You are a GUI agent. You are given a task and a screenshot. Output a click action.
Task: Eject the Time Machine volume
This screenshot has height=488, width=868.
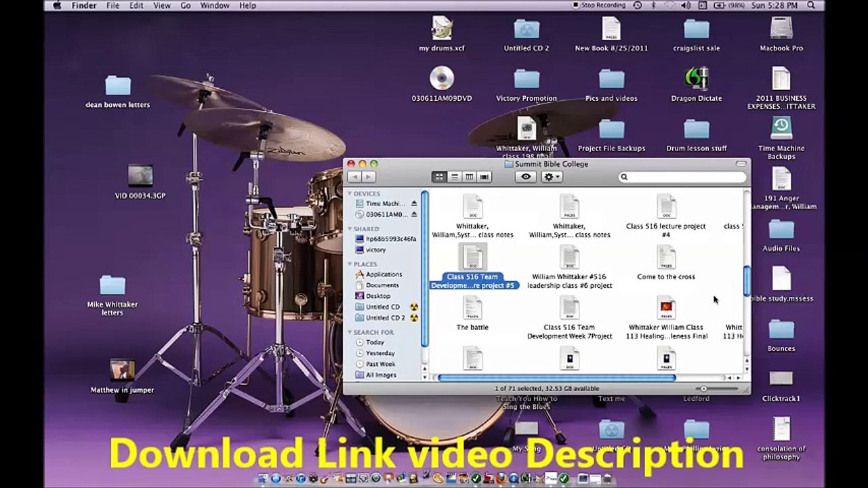(x=414, y=203)
